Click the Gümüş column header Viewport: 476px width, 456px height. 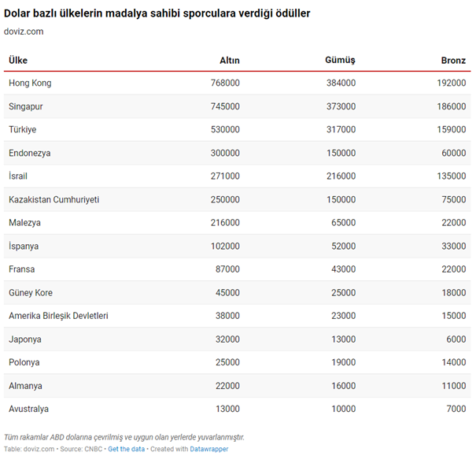(340, 61)
